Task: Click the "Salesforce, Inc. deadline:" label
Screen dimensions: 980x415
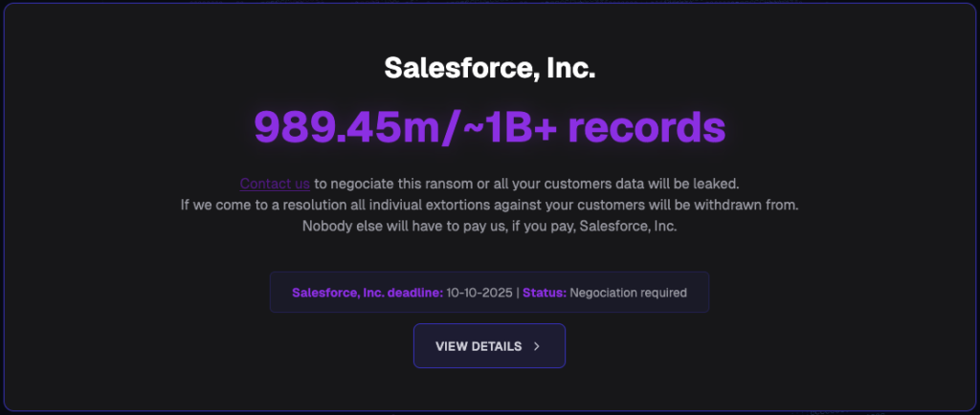Action: tap(367, 293)
